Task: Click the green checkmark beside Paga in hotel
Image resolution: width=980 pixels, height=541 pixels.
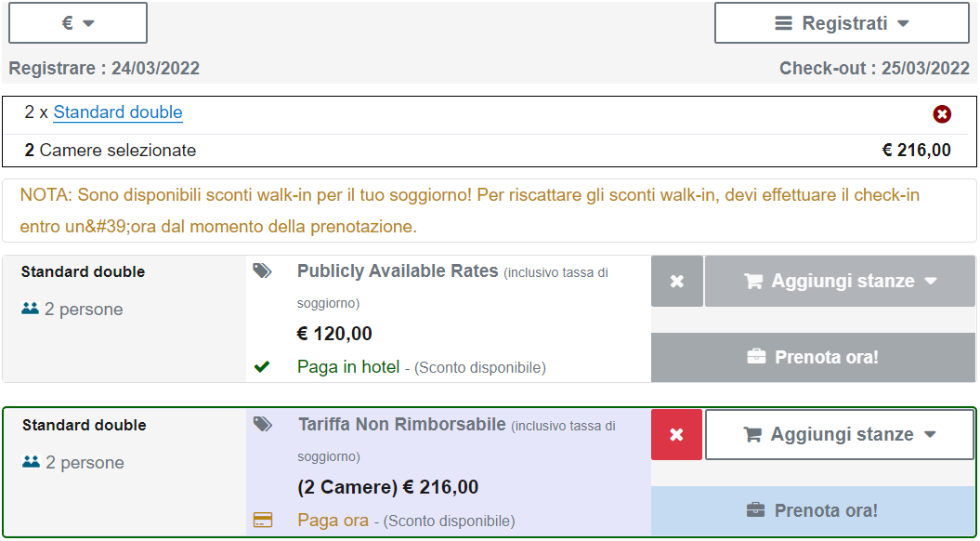Action: (262, 367)
